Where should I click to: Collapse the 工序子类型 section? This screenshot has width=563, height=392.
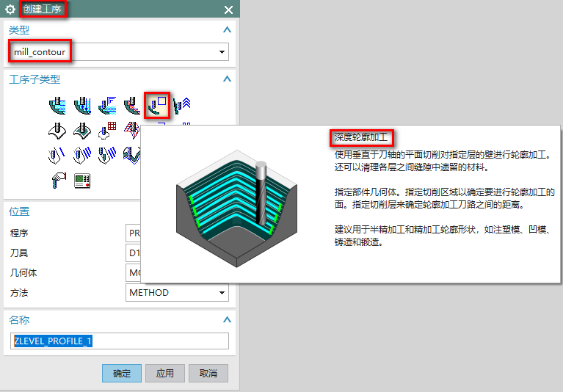pyautogui.click(x=227, y=79)
